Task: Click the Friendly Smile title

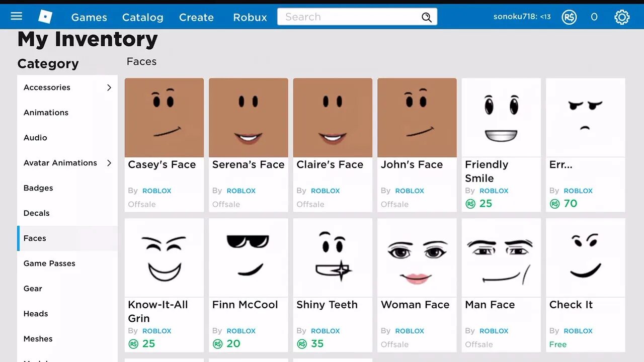Action: (x=487, y=171)
